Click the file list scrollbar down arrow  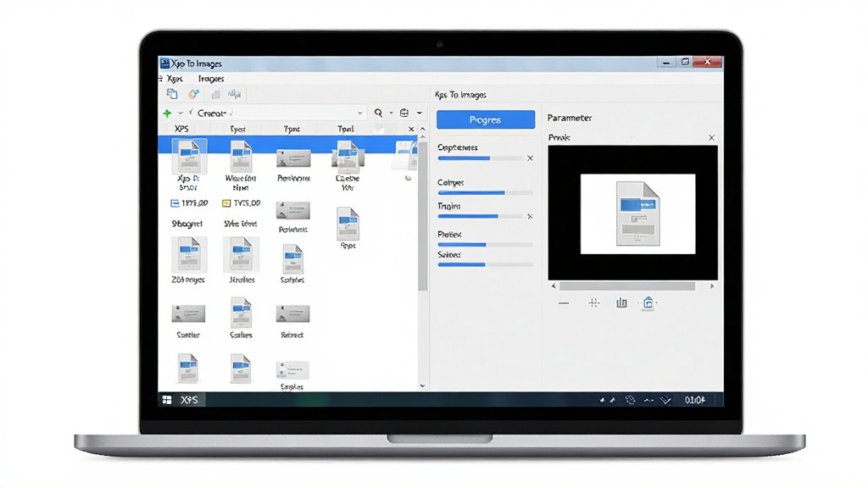423,385
